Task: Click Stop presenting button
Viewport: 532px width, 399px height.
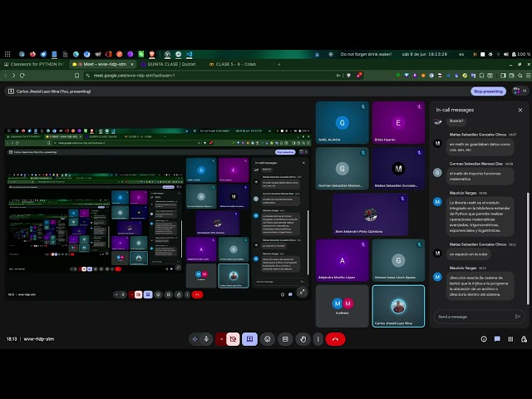Action: 488,91
